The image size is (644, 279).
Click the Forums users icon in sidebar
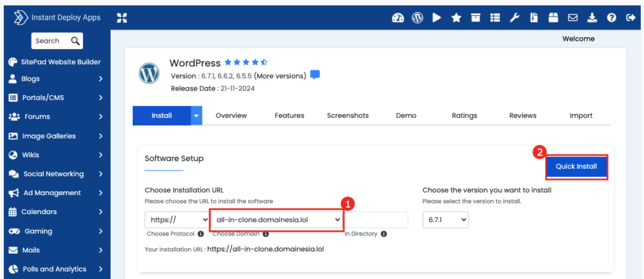[x=14, y=117]
